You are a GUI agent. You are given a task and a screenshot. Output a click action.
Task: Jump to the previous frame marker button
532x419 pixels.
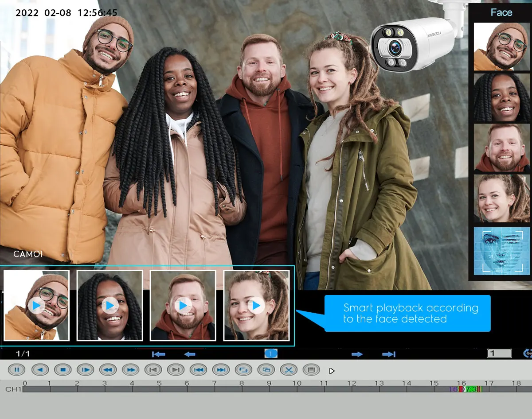pyautogui.click(x=153, y=369)
